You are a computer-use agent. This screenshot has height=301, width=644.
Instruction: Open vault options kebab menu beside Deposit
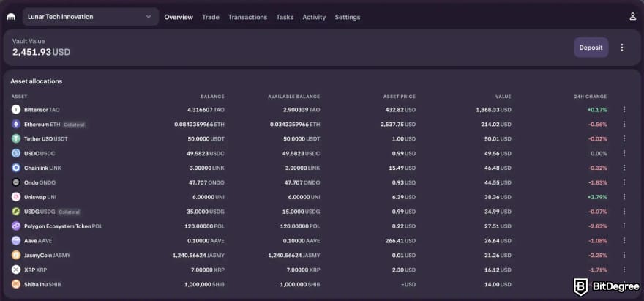[x=622, y=48]
